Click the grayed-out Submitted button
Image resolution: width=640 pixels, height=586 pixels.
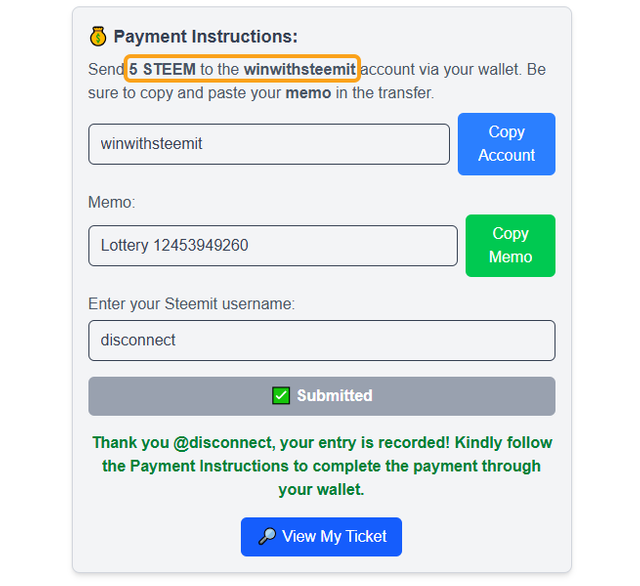tap(322, 396)
